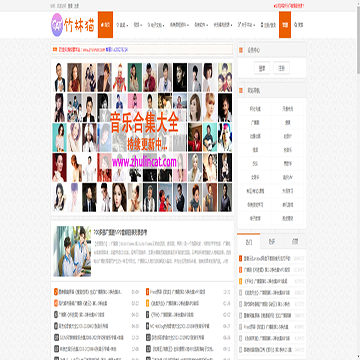
Task: Click the orange number 1 badge in the right article list
Action: 147,292
